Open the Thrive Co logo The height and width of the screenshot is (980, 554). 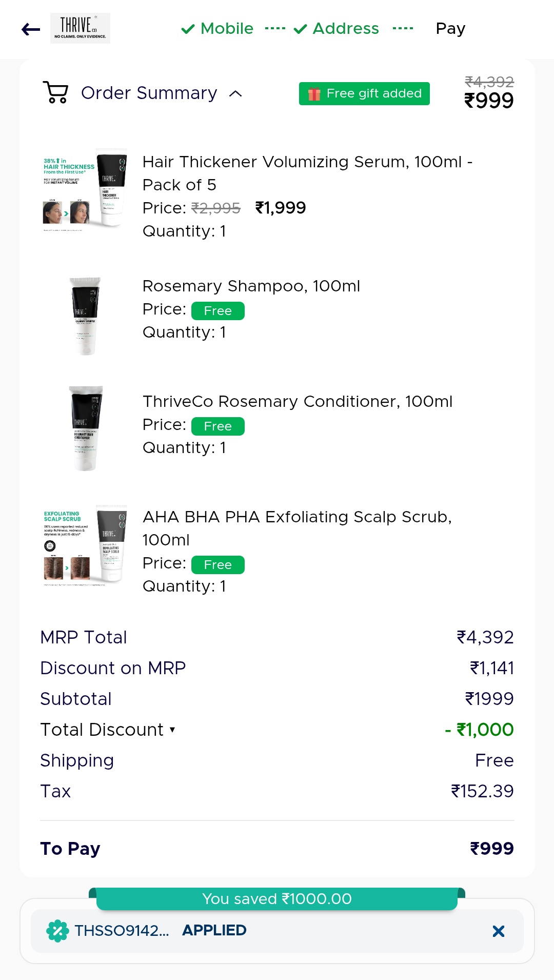80,28
